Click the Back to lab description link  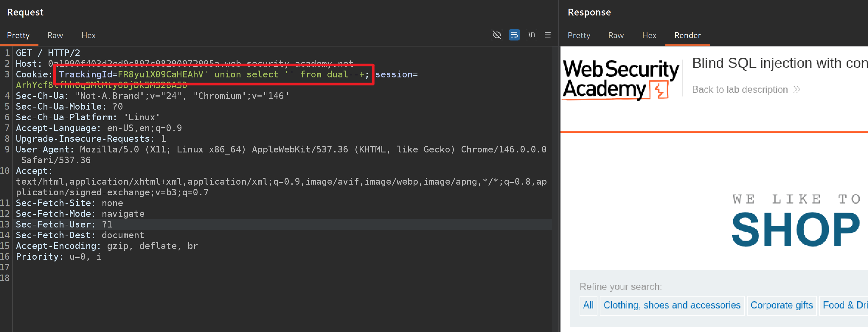(740, 90)
